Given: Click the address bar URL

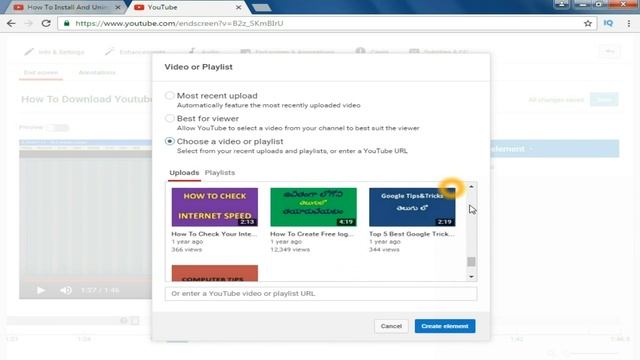Looking at the screenshot, I should (x=180, y=23).
